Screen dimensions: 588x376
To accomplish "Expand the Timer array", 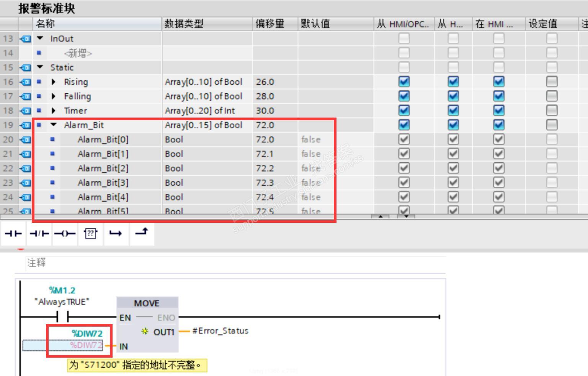I will (x=54, y=111).
